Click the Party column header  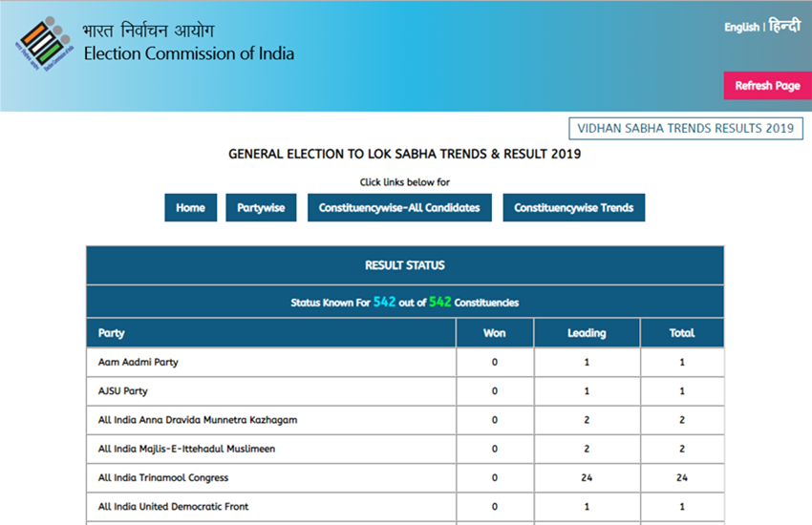coord(112,333)
